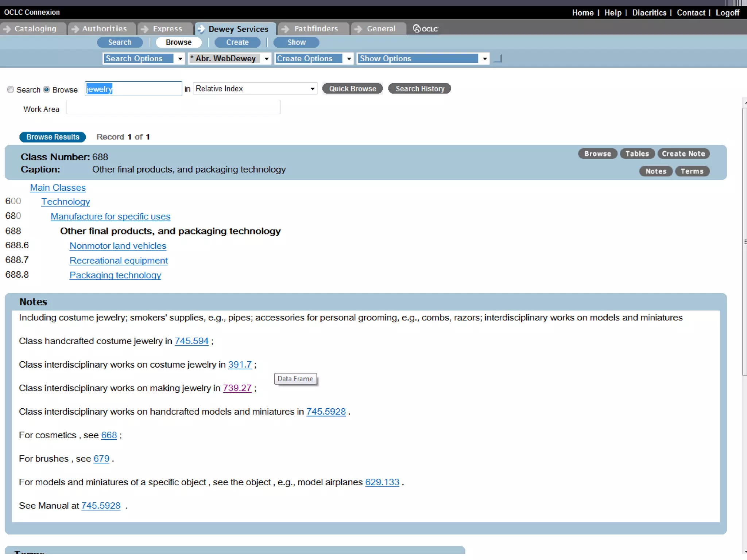Click the OCLC logo icon
This screenshot has height=560, width=747.
pos(425,29)
